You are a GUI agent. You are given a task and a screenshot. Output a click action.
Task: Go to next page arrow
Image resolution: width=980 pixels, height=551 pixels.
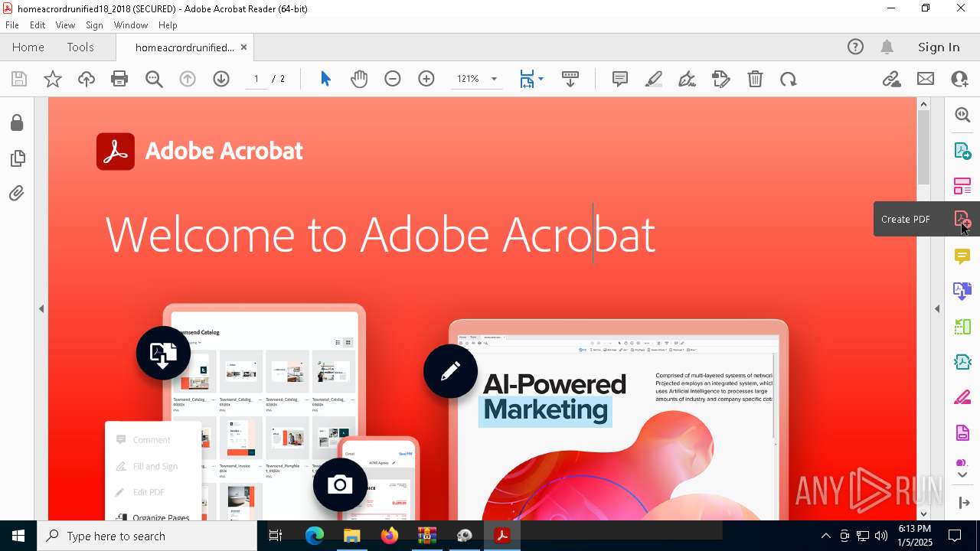click(x=221, y=79)
